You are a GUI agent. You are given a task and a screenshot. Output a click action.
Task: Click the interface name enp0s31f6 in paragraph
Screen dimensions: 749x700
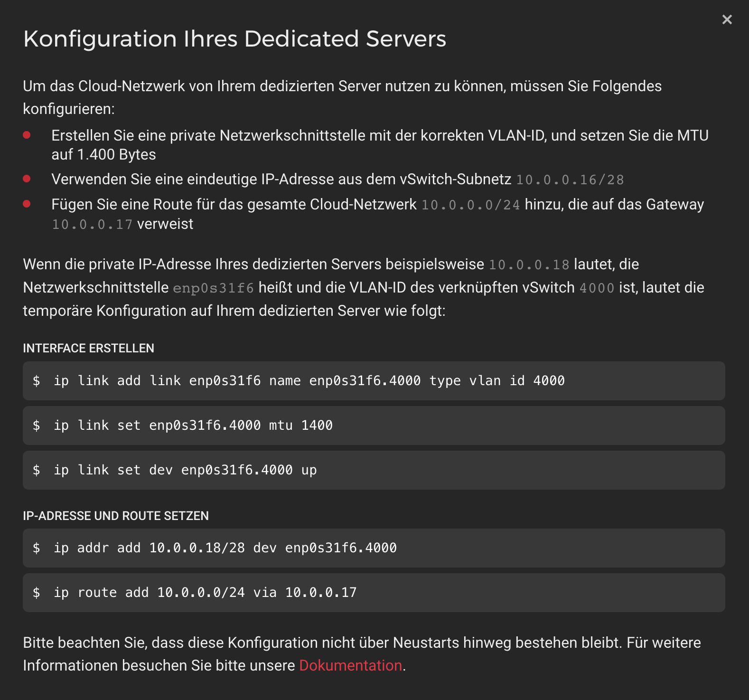coord(213,288)
